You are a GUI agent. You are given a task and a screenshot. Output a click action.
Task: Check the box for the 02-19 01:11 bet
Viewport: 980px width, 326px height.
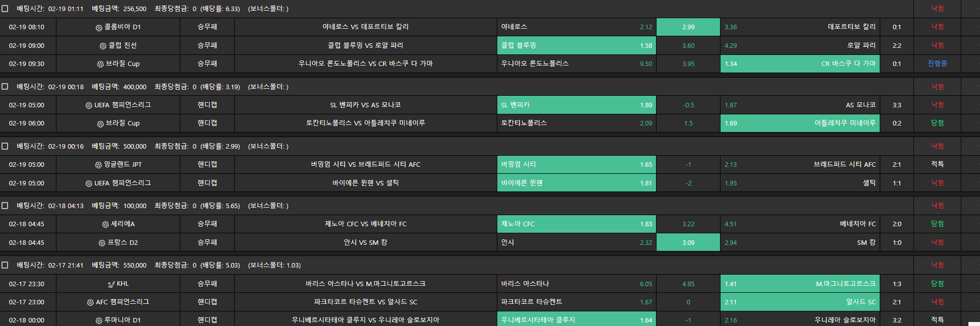coord(5,9)
